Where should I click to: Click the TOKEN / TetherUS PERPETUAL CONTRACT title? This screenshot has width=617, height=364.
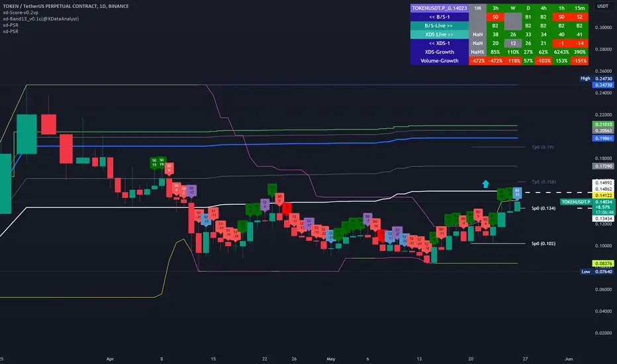coord(66,7)
